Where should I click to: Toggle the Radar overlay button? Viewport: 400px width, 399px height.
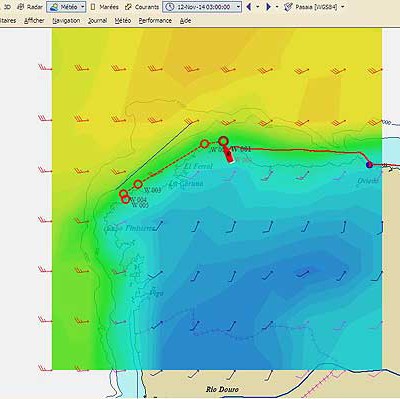[29, 7]
